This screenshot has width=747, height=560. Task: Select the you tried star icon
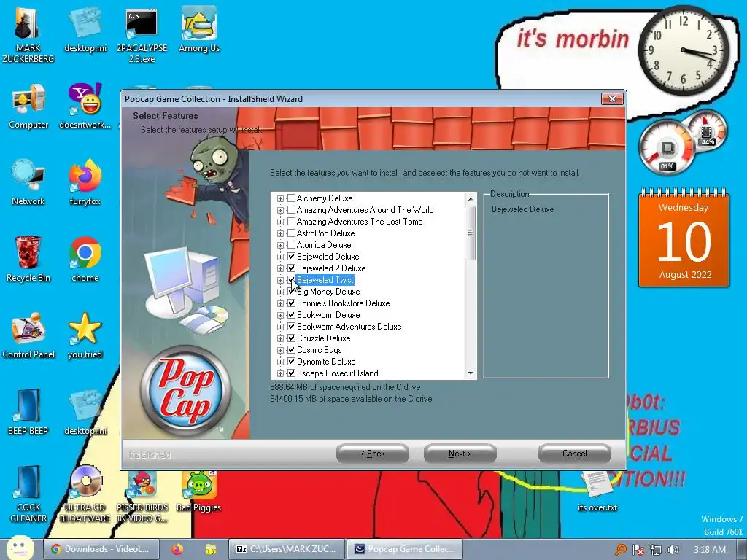point(85,335)
